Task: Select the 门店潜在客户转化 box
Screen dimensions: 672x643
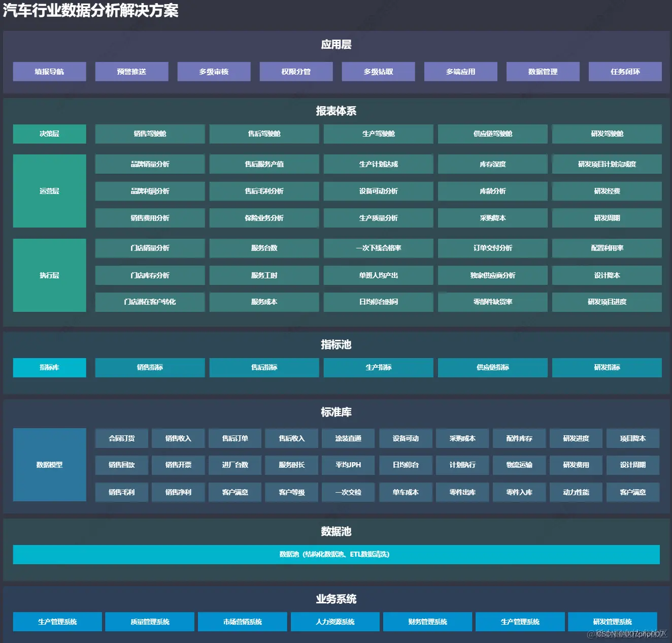Action: pyautogui.click(x=150, y=302)
